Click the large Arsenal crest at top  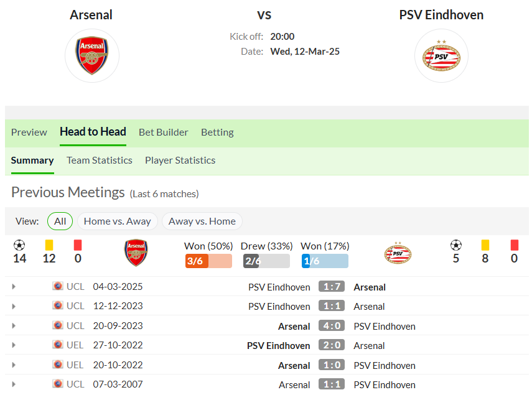(92, 55)
